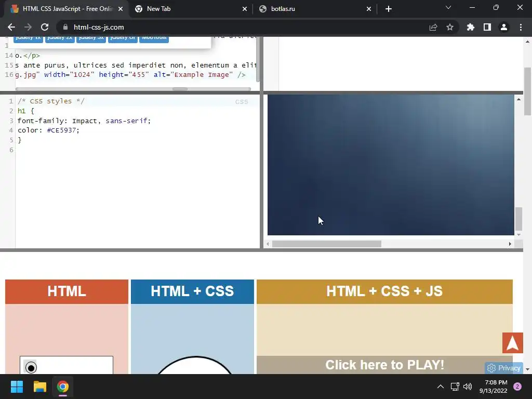Viewport: 532px width, 399px height.
Task: Click the font-family Impact line
Action: (x=84, y=121)
